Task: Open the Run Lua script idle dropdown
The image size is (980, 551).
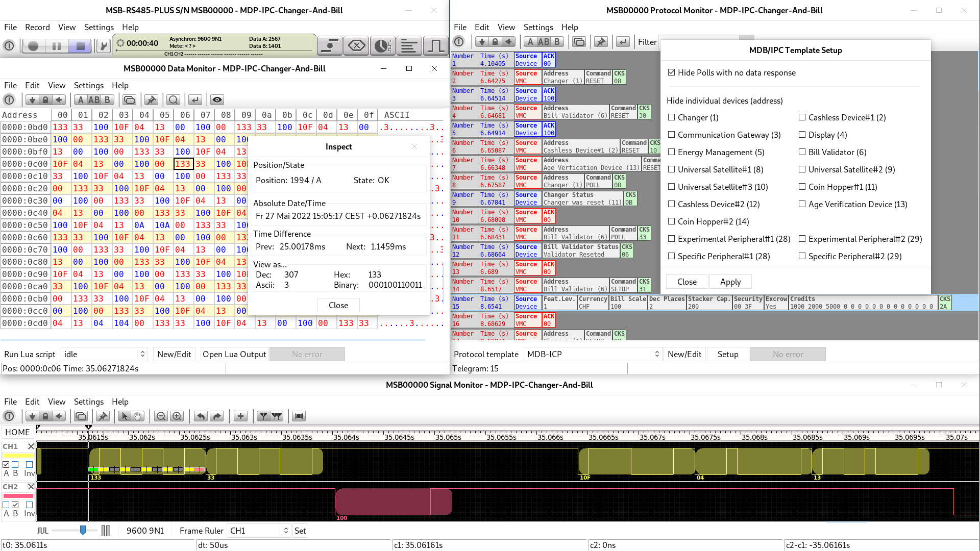Action: coord(104,354)
